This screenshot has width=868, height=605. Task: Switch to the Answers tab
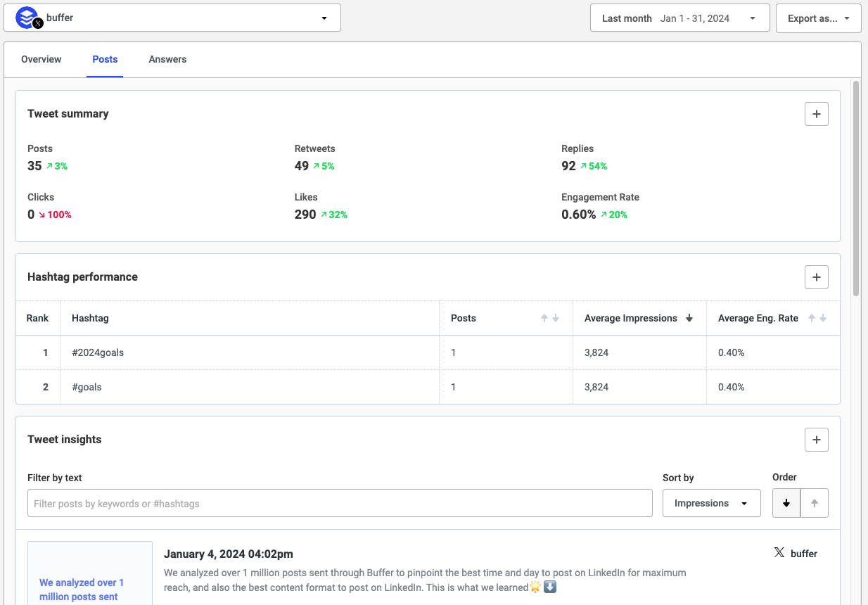point(167,59)
